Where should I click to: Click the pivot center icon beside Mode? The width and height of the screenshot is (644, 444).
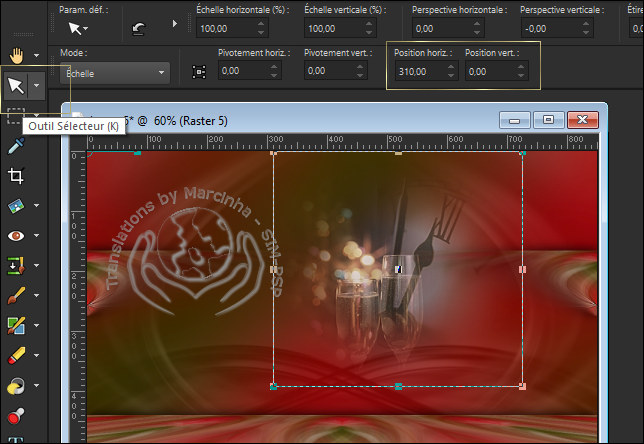click(x=199, y=72)
